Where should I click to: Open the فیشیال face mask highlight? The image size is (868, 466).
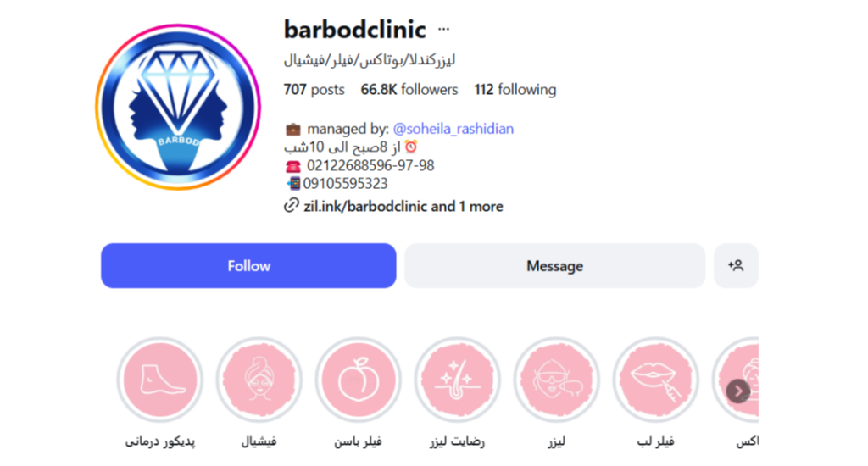coord(259,380)
